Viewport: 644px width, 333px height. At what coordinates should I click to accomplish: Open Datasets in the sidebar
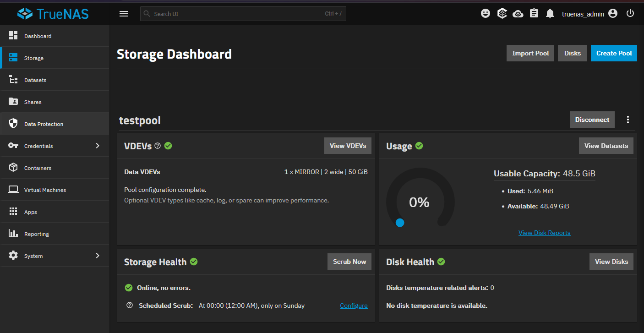(x=55, y=80)
